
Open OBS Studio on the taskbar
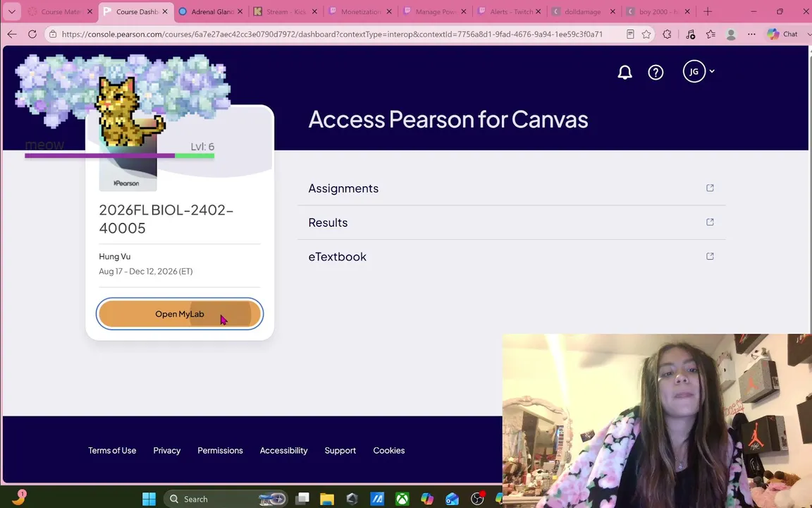477,499
